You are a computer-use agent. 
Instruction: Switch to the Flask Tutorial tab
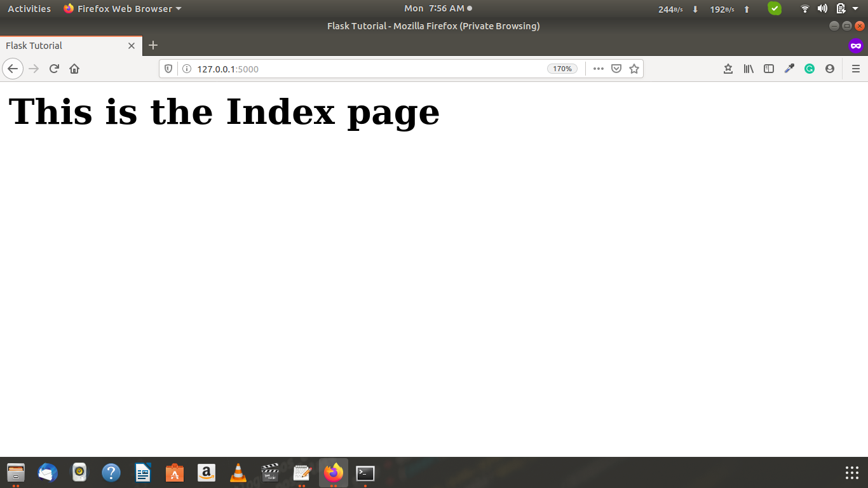[x=64, y=45]
